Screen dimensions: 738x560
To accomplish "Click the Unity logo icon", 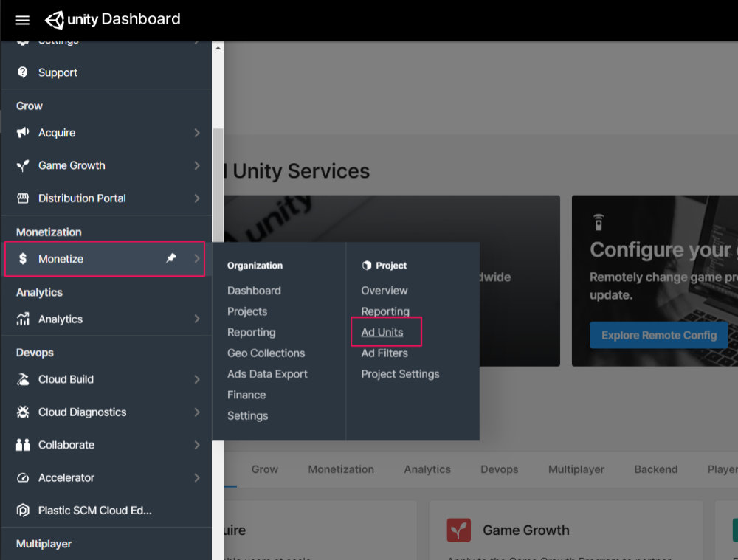I will [55, 20].
